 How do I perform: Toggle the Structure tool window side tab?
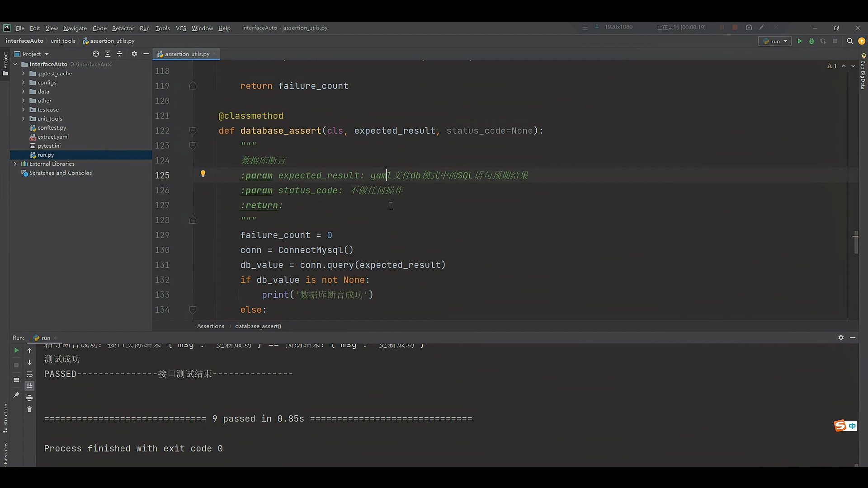[x=5, y=418]
